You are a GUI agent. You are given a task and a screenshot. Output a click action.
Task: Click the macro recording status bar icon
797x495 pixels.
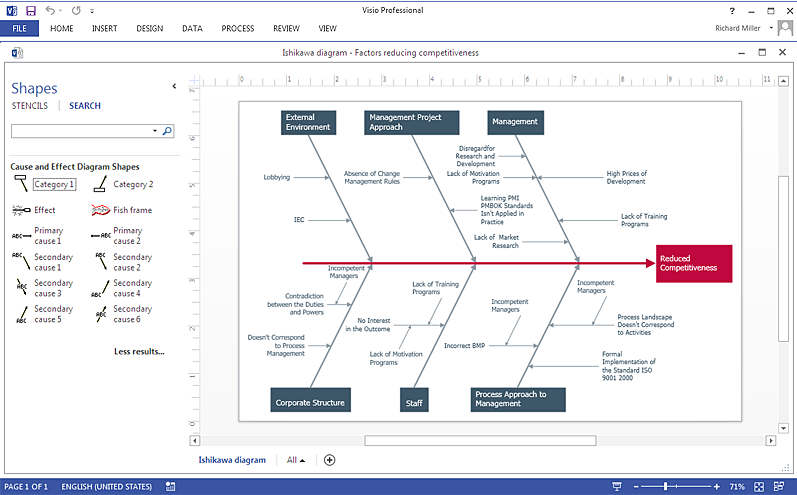pyautogui.click(x=170, y=487)
